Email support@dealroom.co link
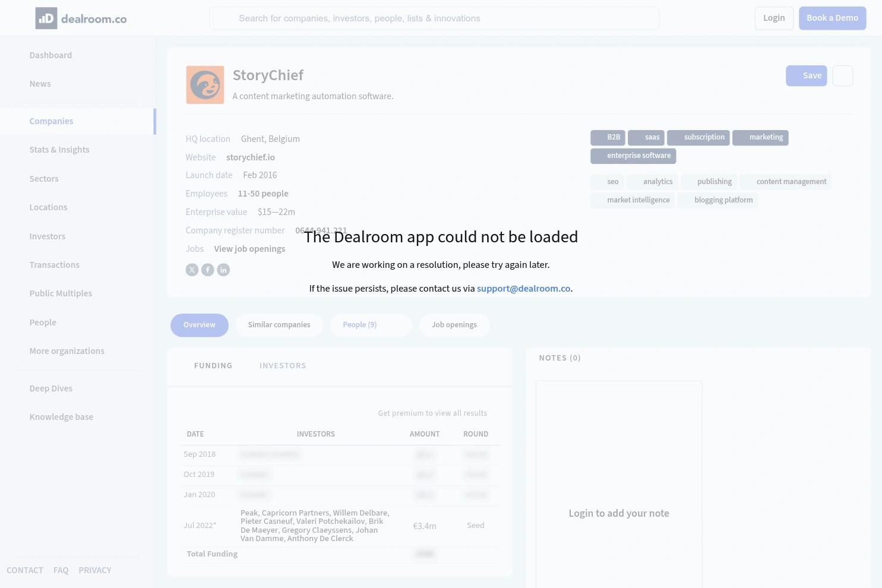 (x=523, y=289)
